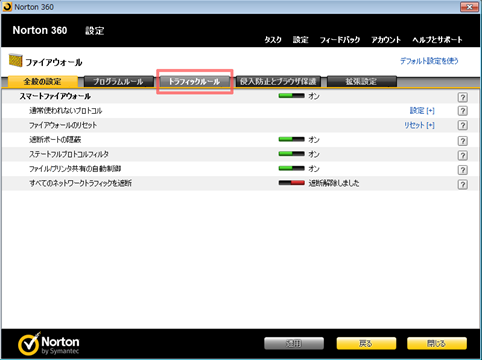Click the ファイアウォールのリセット label
The width and height of the screenshot is (482, 360).
[63, 125]
